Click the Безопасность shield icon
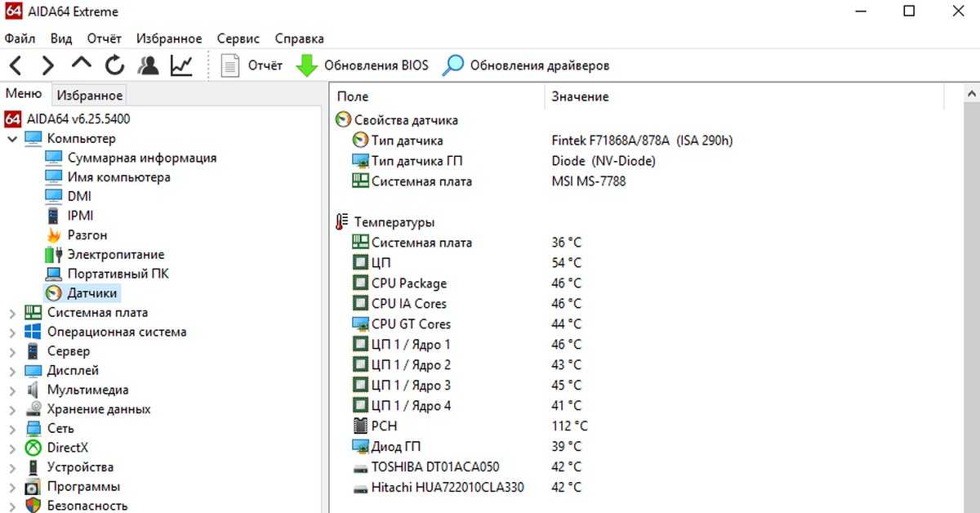 pos(33,506)
